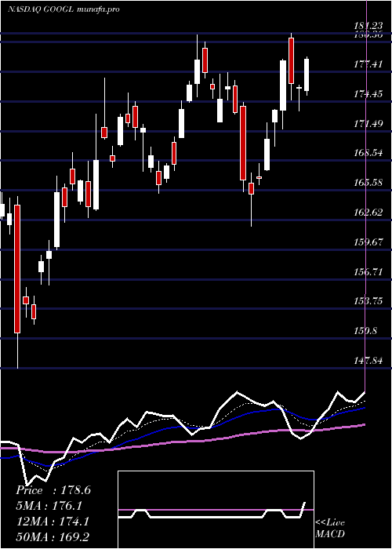Click the last white candlestick on the chart
The height and width of the screenshot is (549, 392).
click(x=307, y=75)
